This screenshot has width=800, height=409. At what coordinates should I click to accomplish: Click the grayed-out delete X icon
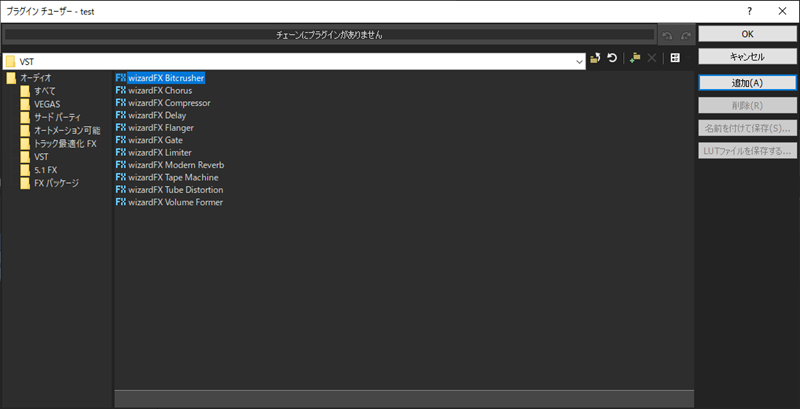click(x=651, y=59)
